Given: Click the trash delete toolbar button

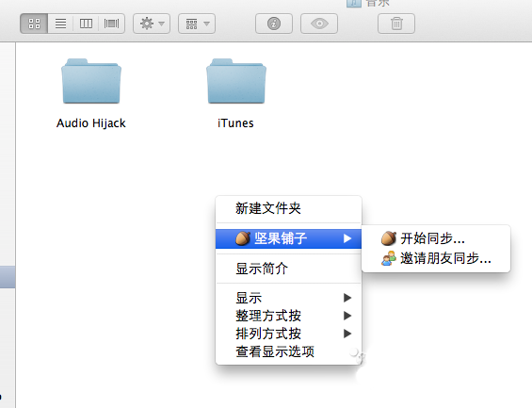Looking at the screenshot, I should [396, 24].
